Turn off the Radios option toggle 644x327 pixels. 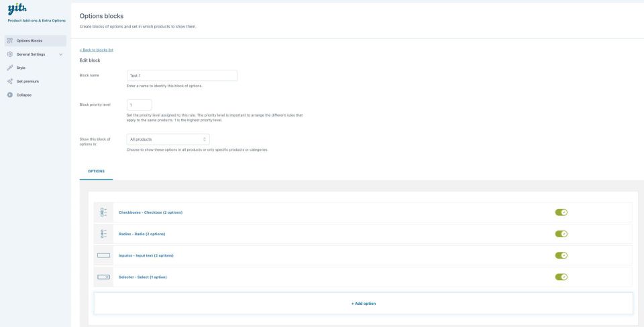tap(561, 234)
